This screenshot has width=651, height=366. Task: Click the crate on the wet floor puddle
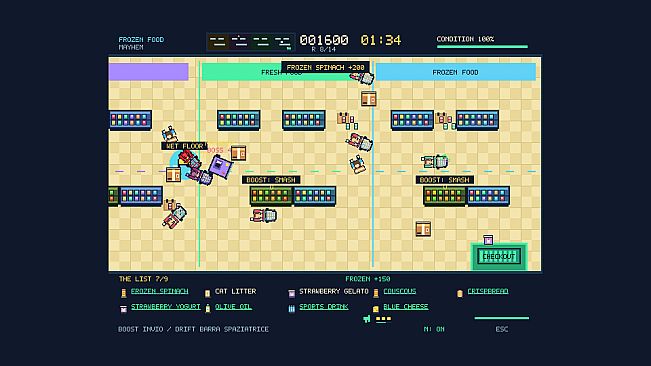(173, 174)
